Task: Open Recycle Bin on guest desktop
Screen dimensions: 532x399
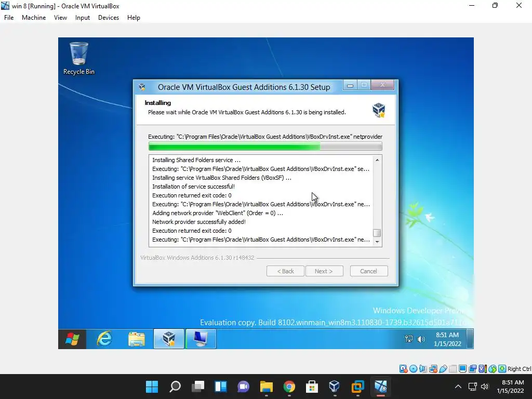Action: (79, 58)
